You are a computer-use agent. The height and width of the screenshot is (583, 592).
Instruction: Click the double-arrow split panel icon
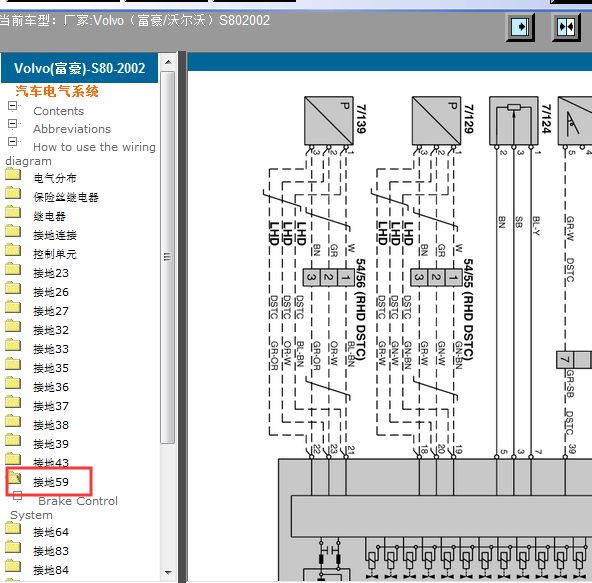[566, 27]
